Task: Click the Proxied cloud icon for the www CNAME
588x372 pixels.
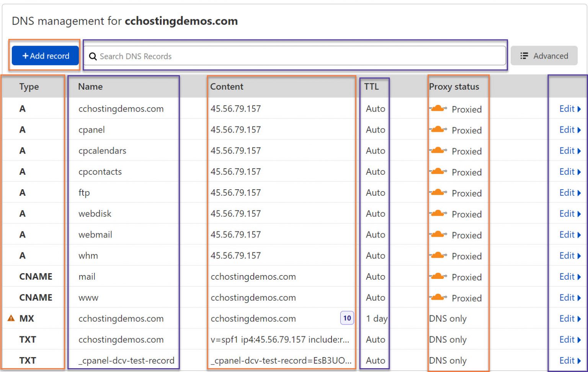Action: pos(438,297)
